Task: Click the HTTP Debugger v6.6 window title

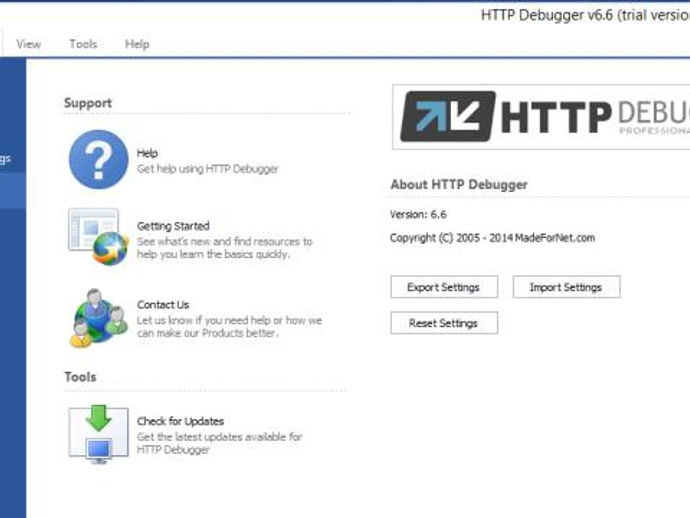Action: coord(585,15)
